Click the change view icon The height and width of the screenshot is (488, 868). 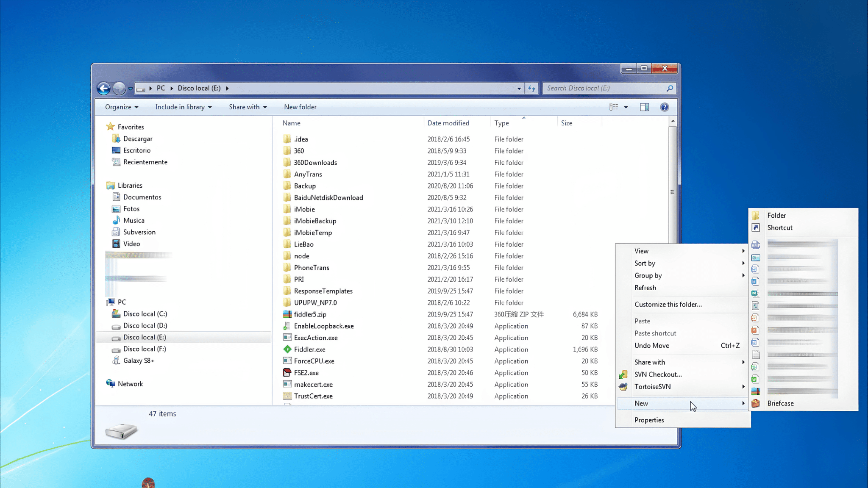[614, 107]
